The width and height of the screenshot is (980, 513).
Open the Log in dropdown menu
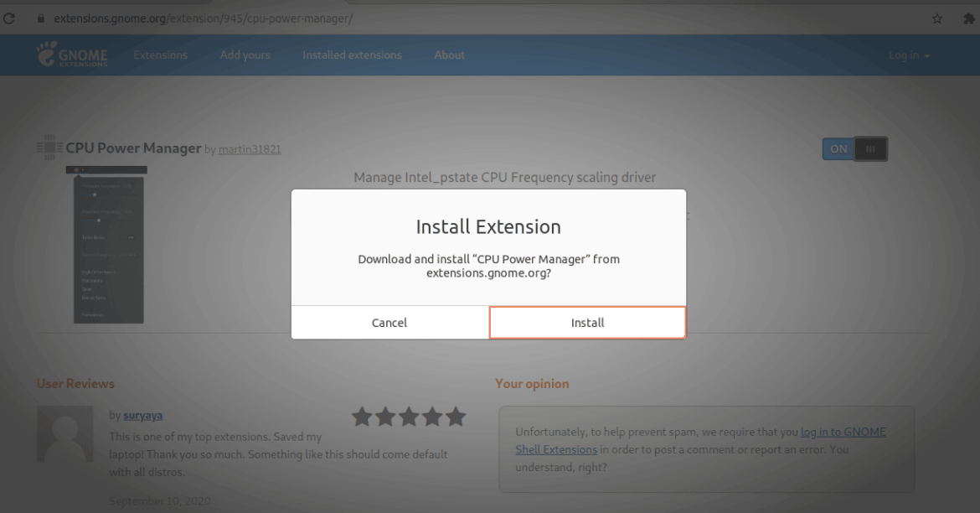coord(908,54)
